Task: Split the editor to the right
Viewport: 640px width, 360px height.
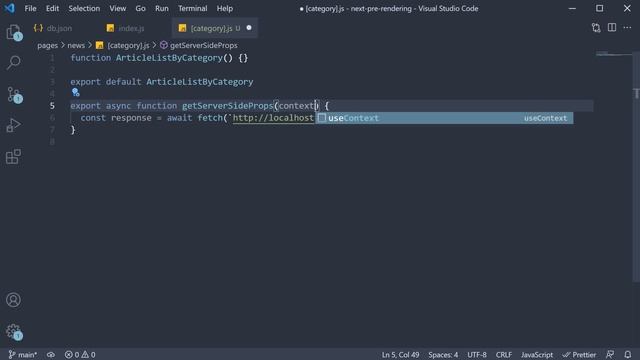Action: tap(612, 28)
